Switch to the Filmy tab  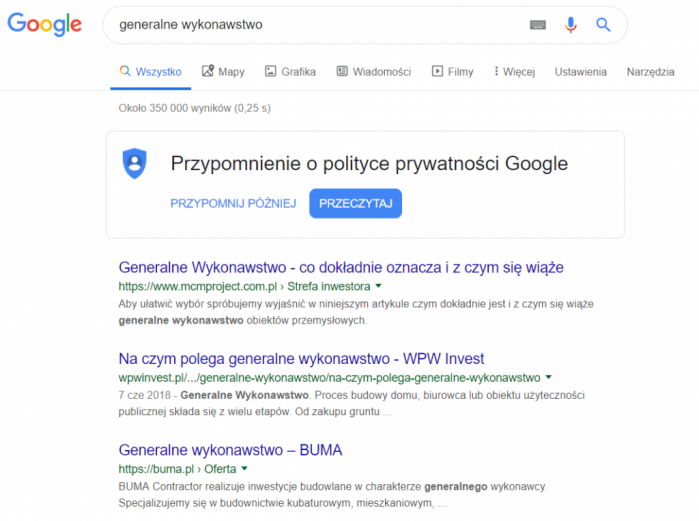pos(452,72)
